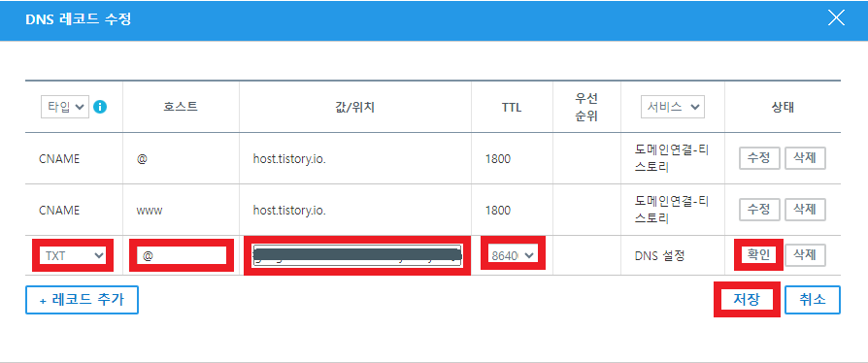
Task: Click the 취소 button
Action: click(813, 300)
